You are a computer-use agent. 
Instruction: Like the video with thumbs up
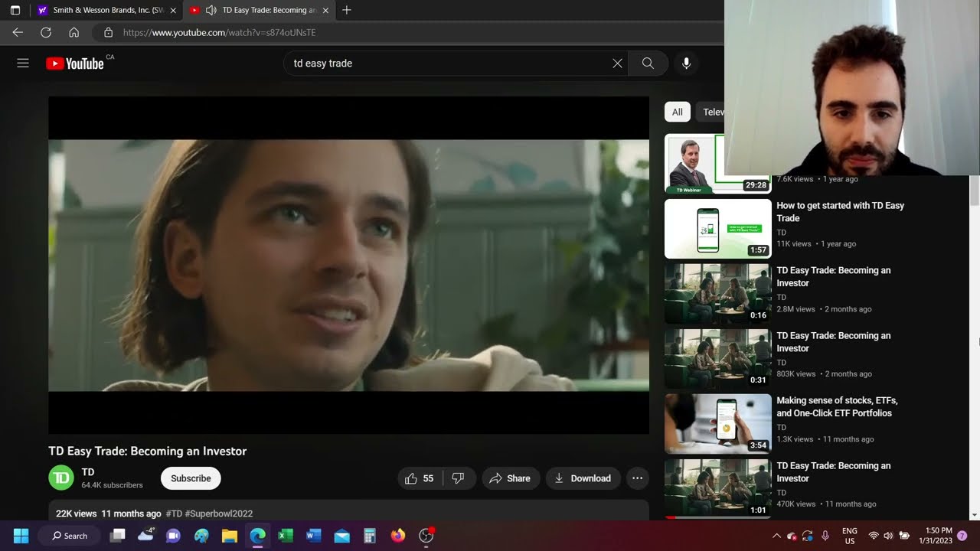pos(420,478)
